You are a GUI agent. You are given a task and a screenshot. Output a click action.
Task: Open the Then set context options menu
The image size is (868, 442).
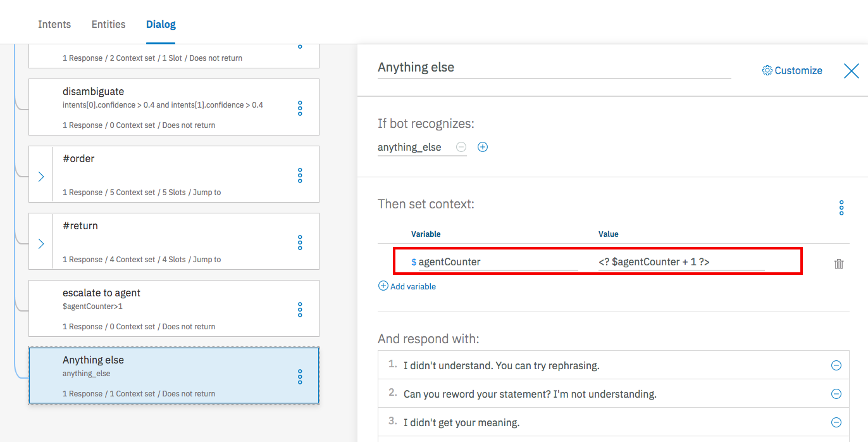841,207
